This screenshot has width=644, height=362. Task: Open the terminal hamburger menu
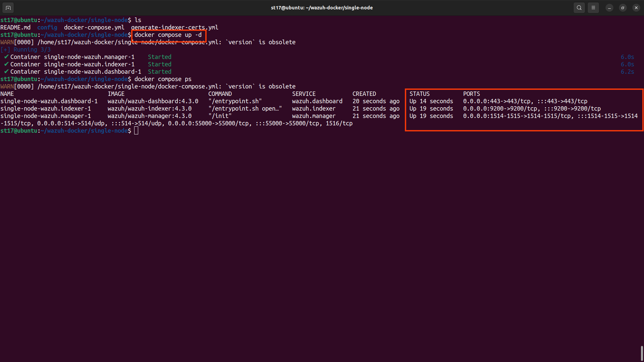pos(593,7)
